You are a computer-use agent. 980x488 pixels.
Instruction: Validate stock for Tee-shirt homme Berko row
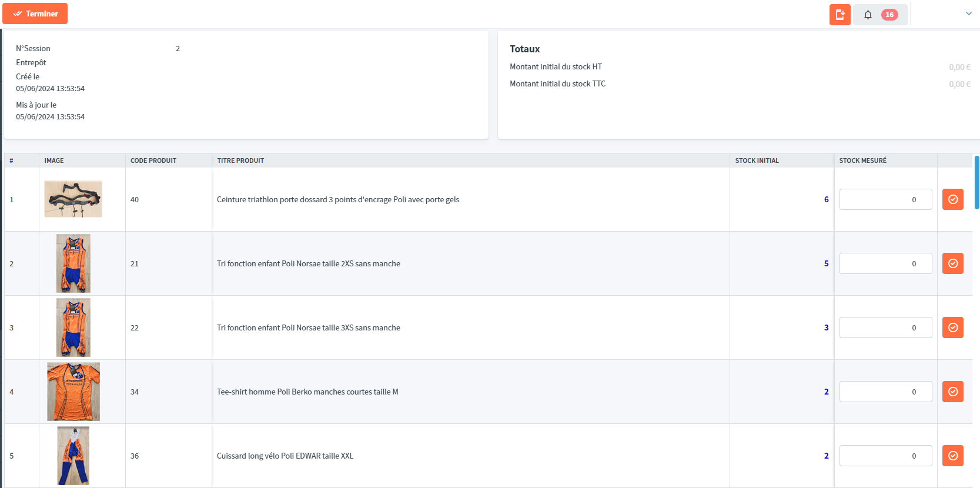tap(952, 392)
